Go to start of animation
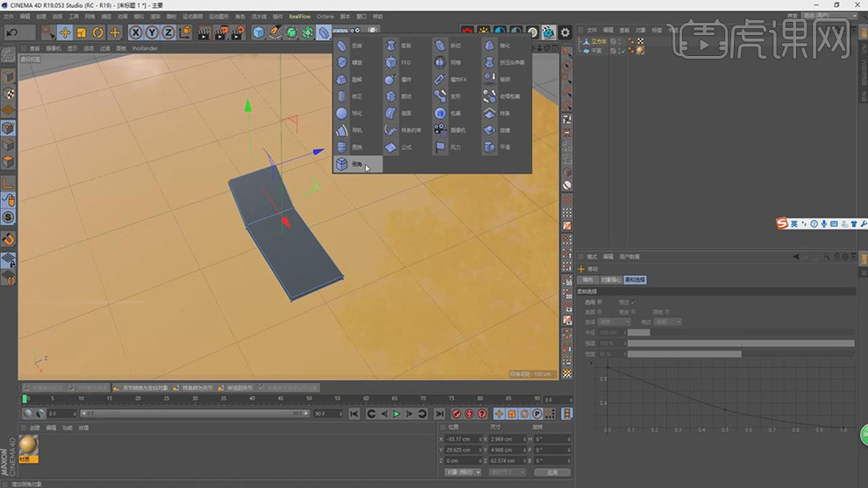 point(354,414)
